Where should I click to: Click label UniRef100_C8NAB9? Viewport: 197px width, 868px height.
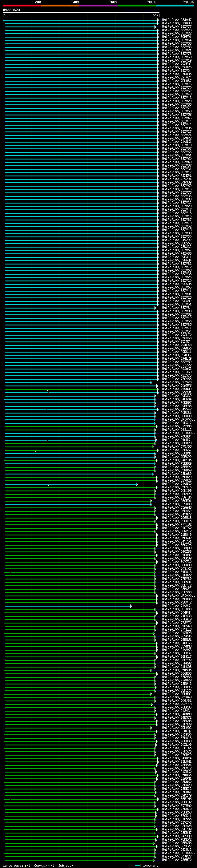(x=176, y=474)
